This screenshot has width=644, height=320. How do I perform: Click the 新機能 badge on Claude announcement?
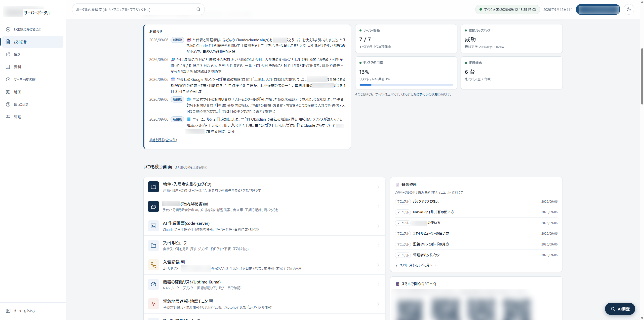[177, 40]
